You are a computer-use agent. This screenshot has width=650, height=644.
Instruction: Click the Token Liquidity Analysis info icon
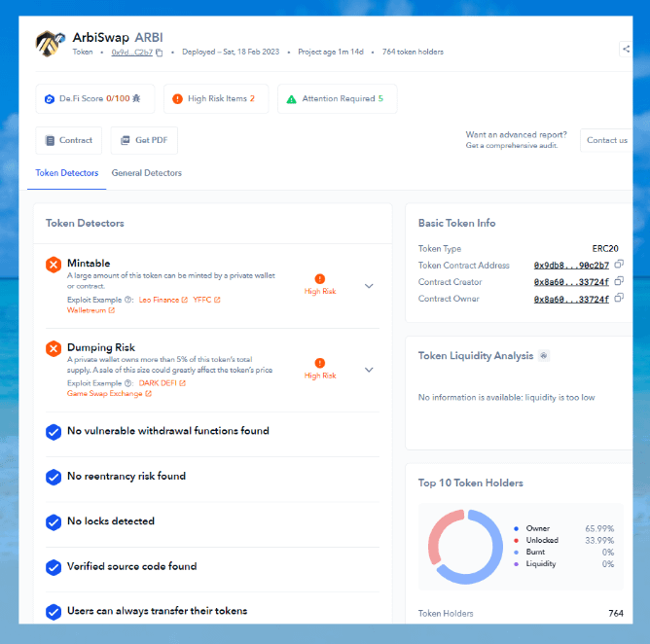[544, 356]
